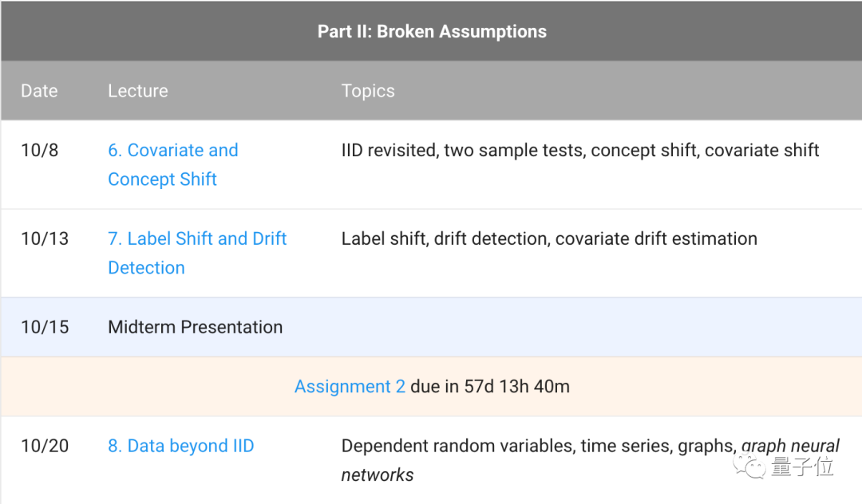The image size is (862, 504).
Task: Click the Date column header
Action: pos(39,91)
